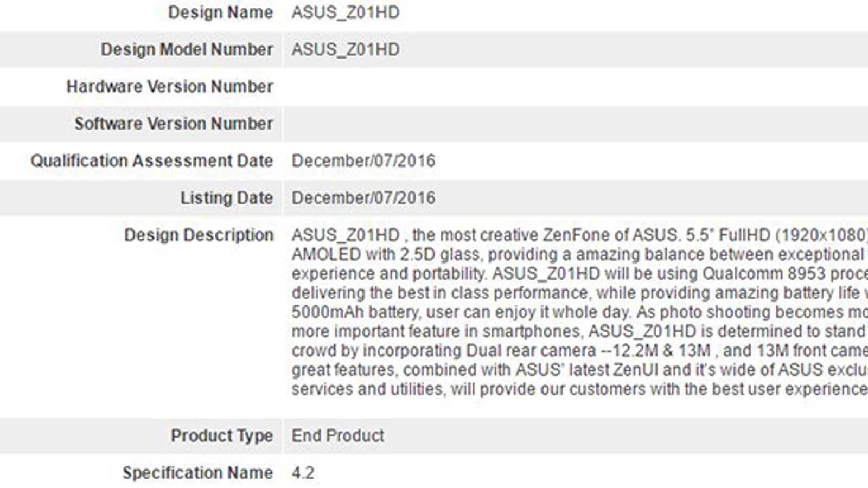Click the Specification Name label
This screenshot has width=868, height=488.
point(197,472)
